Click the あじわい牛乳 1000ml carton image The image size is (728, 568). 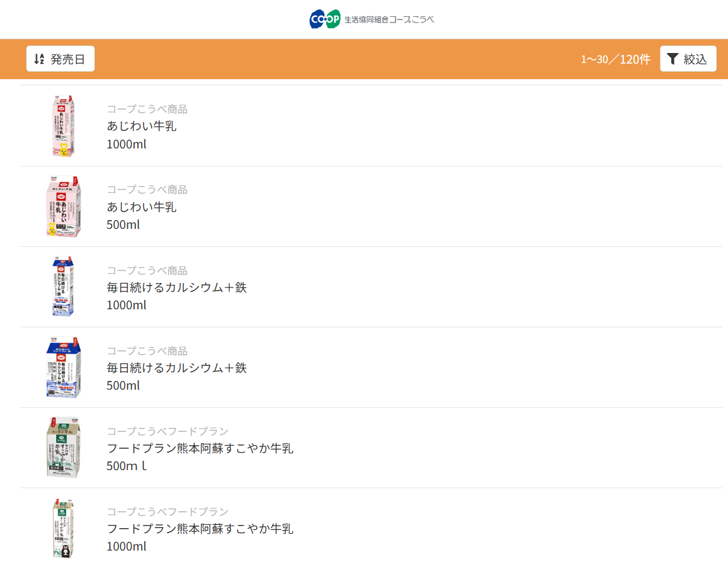coord(63,126)
